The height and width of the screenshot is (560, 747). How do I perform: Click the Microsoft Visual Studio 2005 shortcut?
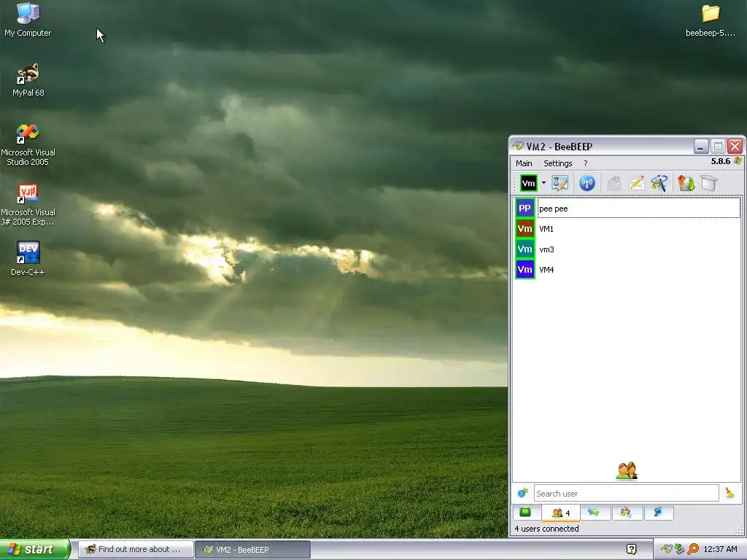(28, 144)
